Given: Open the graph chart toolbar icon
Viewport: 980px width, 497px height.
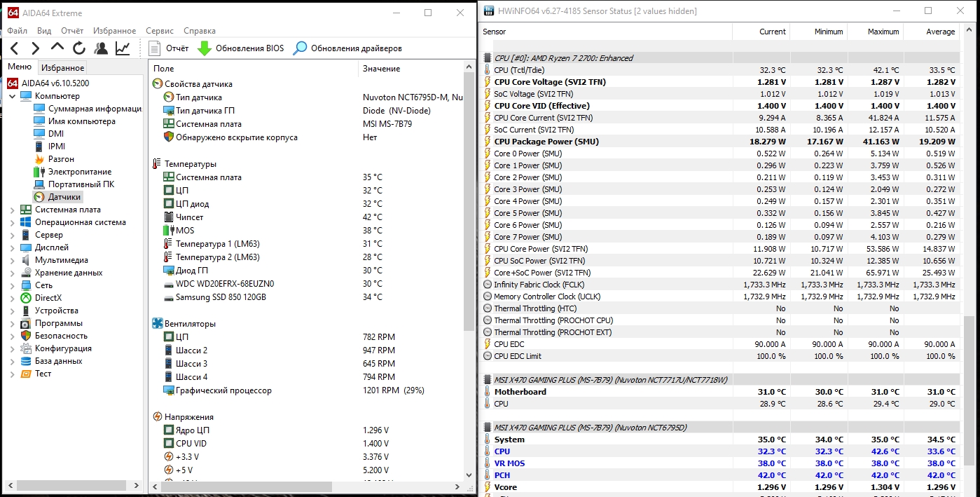Looking at the screenshot, I should click(x=123, y=48).
